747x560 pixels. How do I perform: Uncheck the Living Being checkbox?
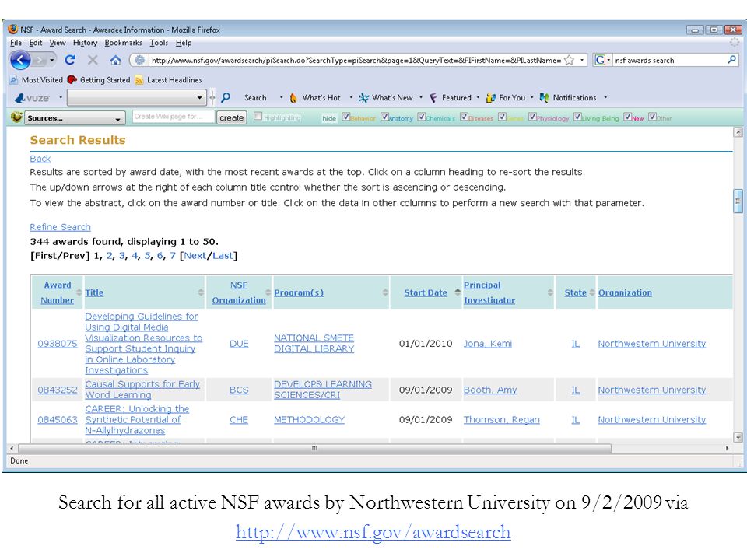coord(577,117)
